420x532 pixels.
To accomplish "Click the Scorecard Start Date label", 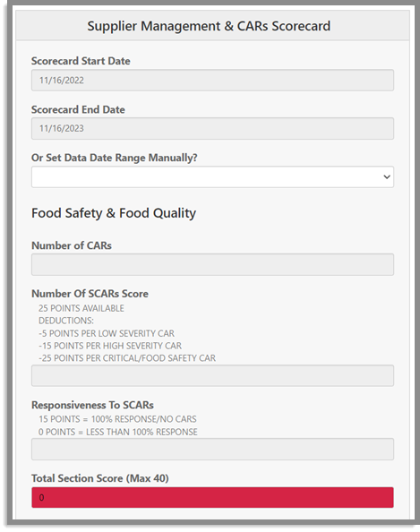I will 81,61.
